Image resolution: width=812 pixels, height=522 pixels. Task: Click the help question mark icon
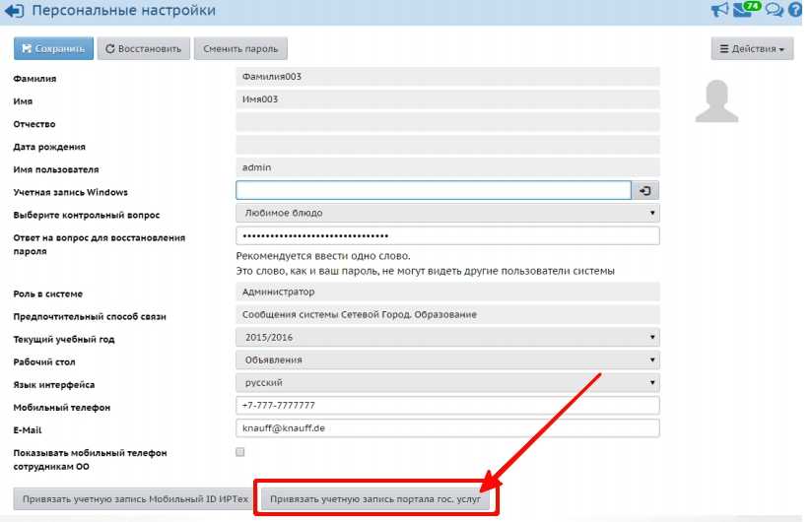tap(796, 11)
